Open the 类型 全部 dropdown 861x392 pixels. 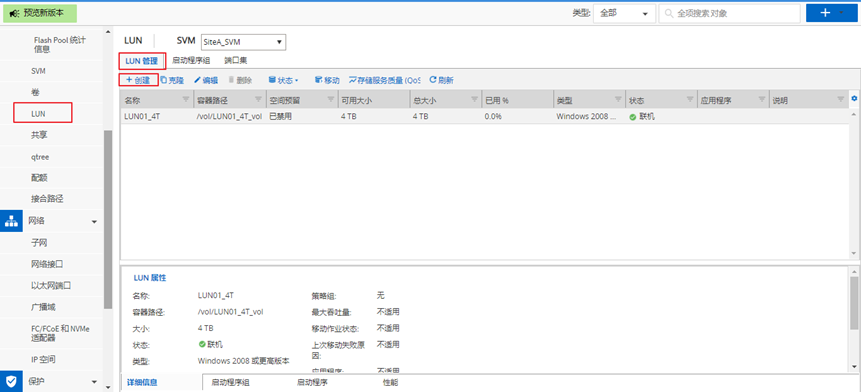tap(623, 14)
